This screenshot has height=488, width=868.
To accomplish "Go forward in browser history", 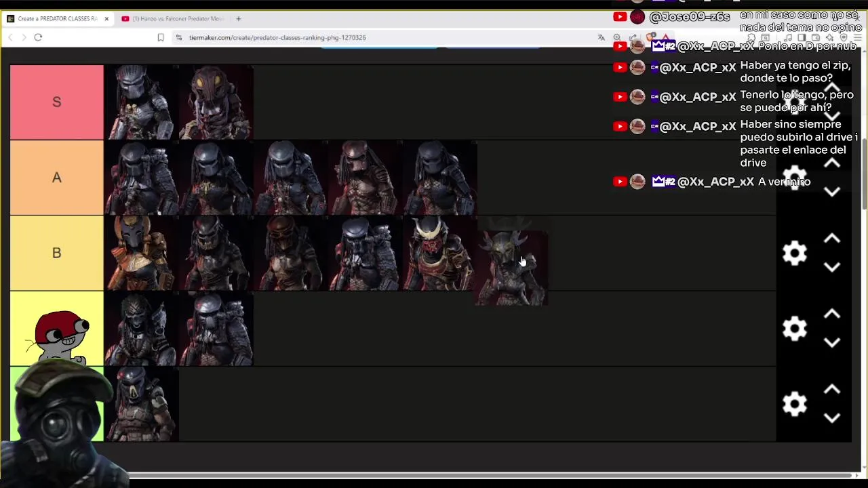I will 24,37.
